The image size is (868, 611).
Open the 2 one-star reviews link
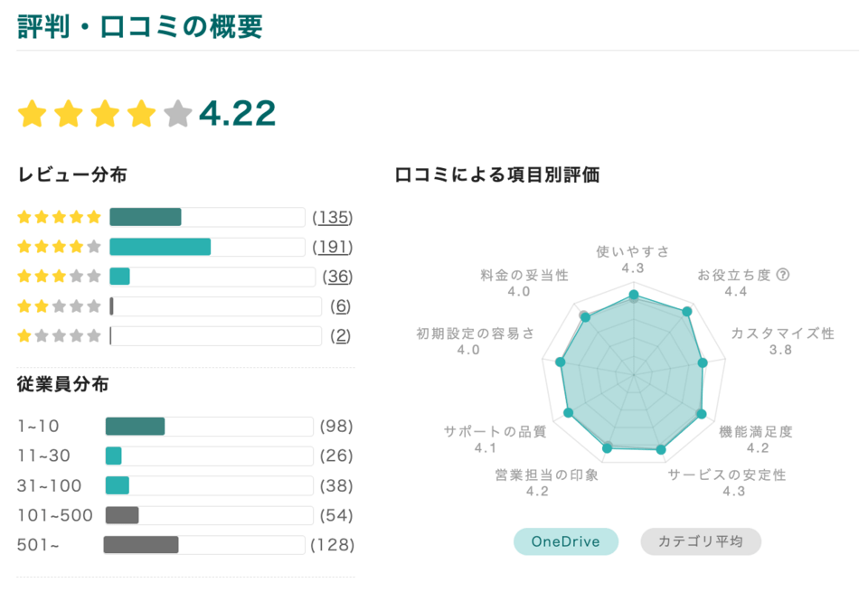pyautogui.click(x=340, y=336)
